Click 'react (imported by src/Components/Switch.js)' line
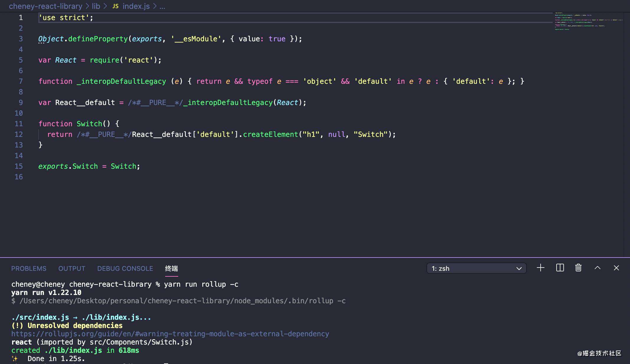 [x=102, y=342]
